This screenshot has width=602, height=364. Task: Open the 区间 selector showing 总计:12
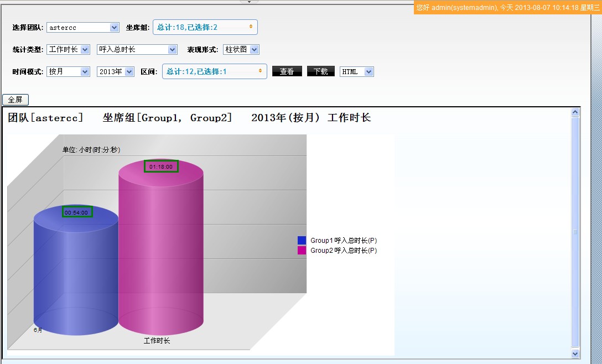[x=214, y=71]
